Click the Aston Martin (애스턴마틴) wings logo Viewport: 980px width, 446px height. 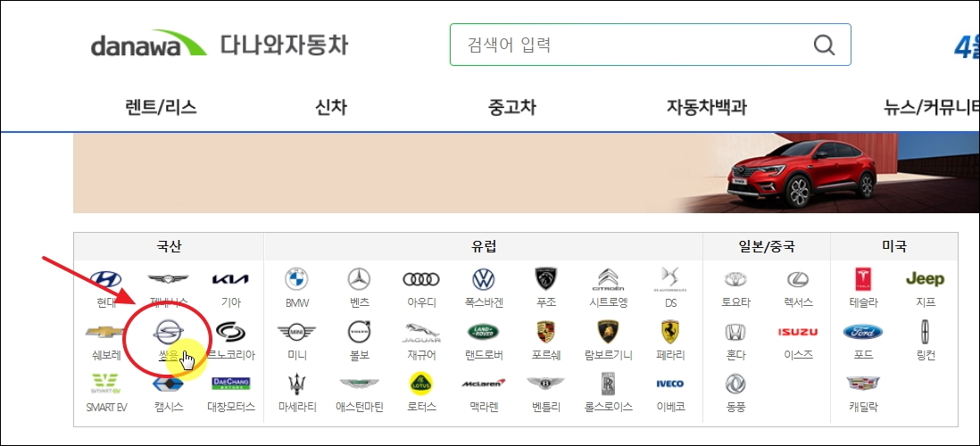[360, 384]
